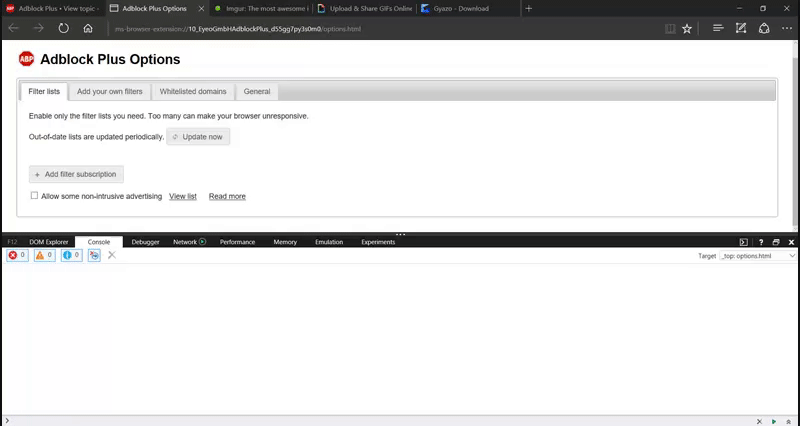800x426 pixels.
Task: Click the green Network profiling play icon
Action: coord(203,242)
